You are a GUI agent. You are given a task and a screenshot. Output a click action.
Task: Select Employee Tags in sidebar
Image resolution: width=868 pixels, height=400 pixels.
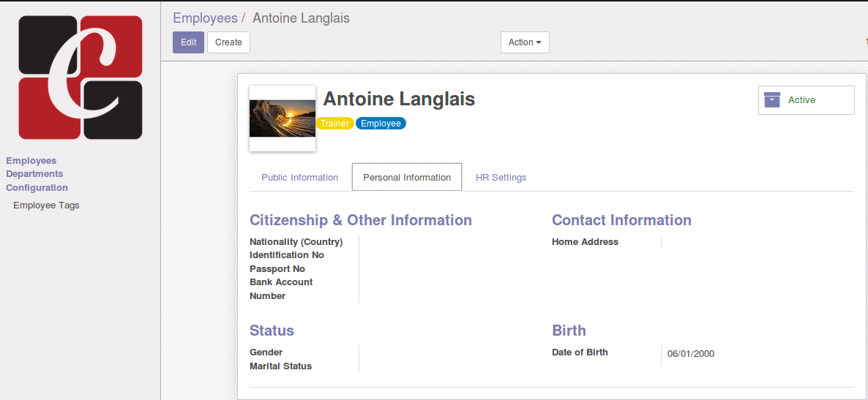[x=46, y=205]
